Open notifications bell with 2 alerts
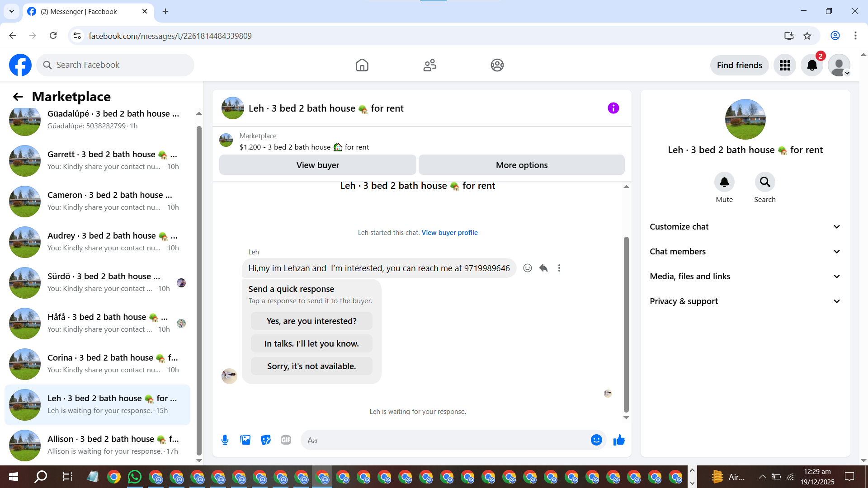Viewport: 868px width, 488px height. click(812, 66)
